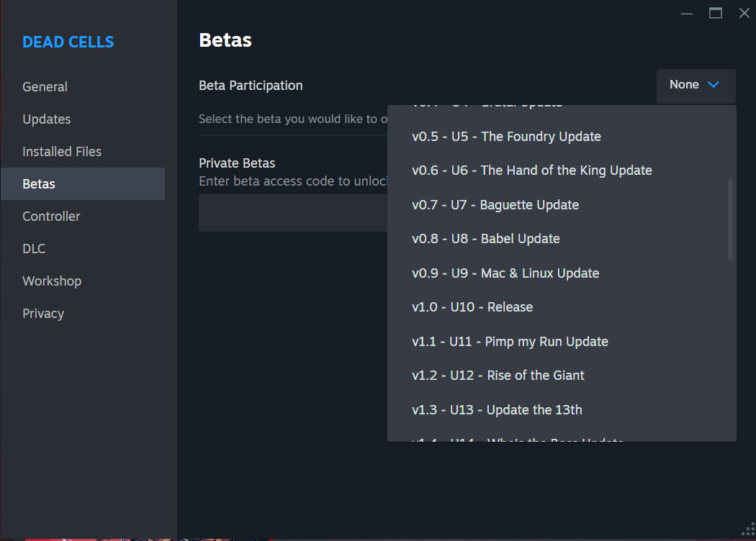Click the beta list scrollbar thumb

pos(731,219)
